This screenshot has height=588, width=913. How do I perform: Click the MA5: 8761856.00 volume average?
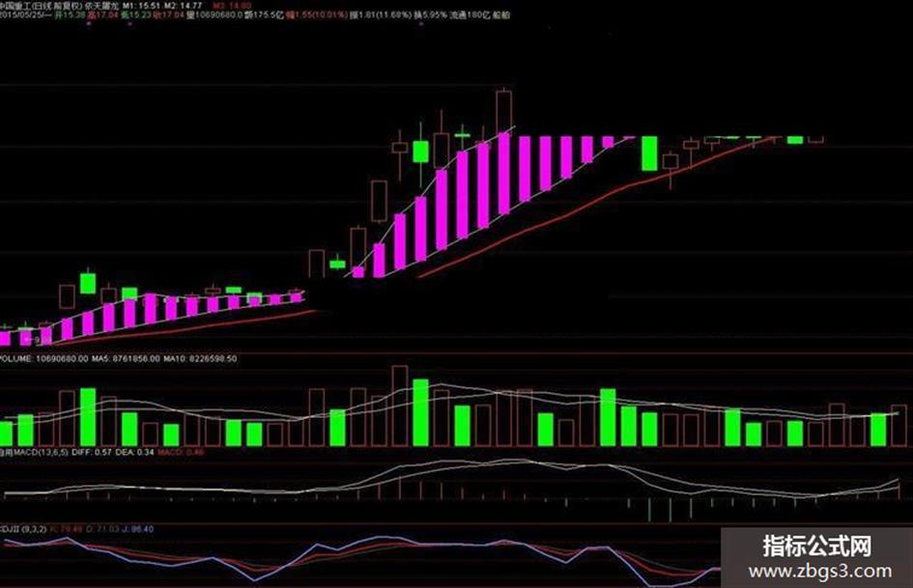[126, 358]
